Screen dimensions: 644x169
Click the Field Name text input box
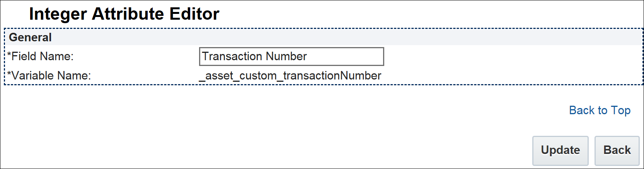[291, 57]
